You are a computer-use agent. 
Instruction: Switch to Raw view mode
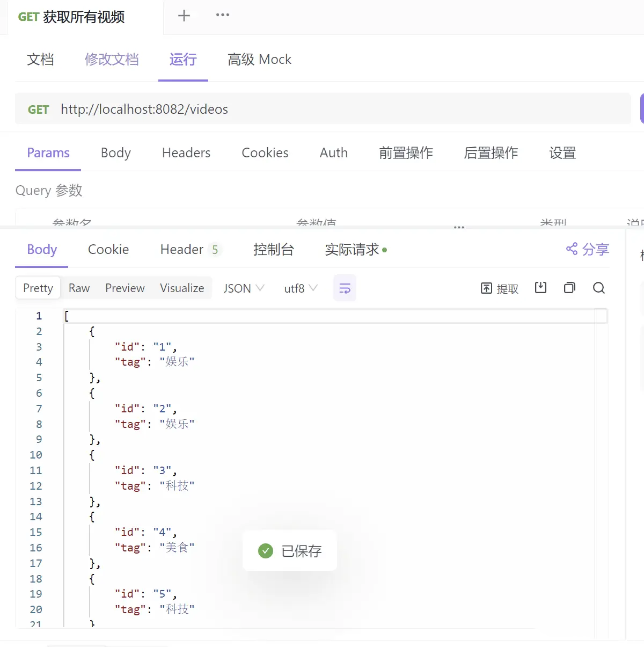[x=79, y=288]
